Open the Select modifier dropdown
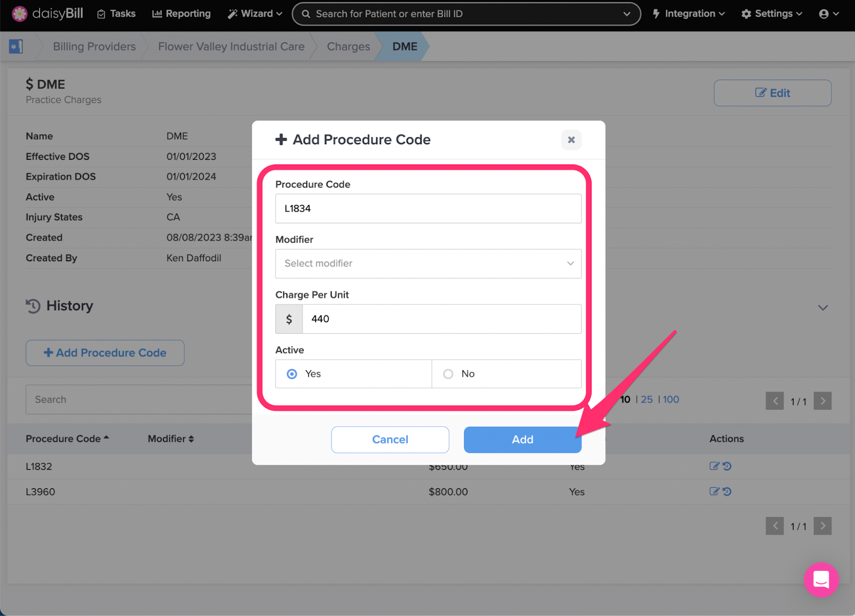Image resolution: width=855 pixels, height=616 pixels. (x=428, y=263)
